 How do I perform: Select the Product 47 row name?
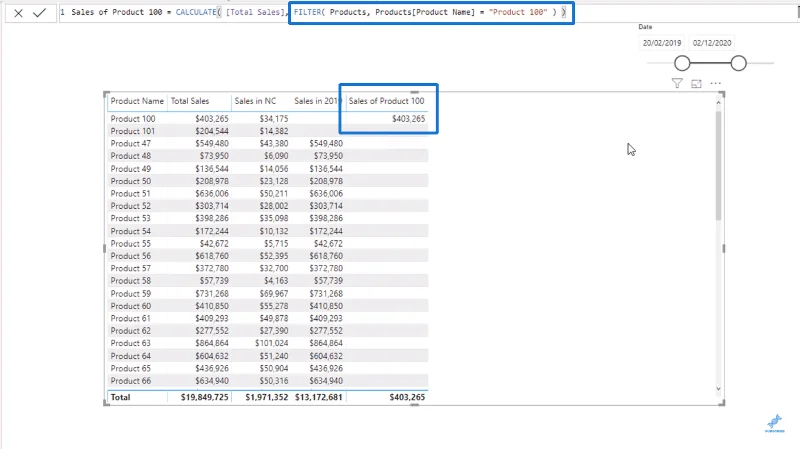[131, 143]
